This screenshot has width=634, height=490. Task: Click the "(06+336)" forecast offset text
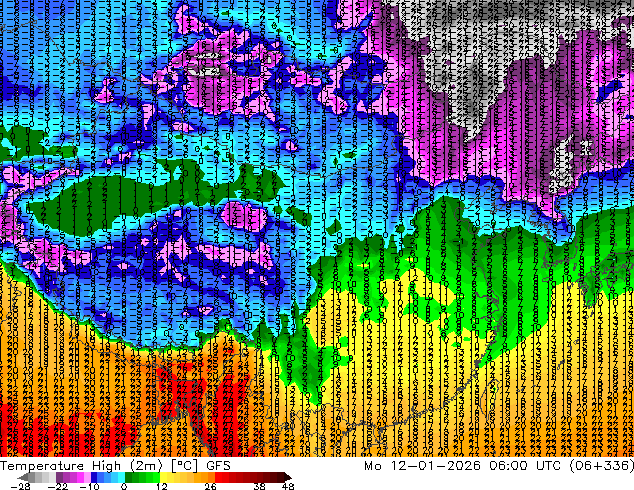point(602,466)
